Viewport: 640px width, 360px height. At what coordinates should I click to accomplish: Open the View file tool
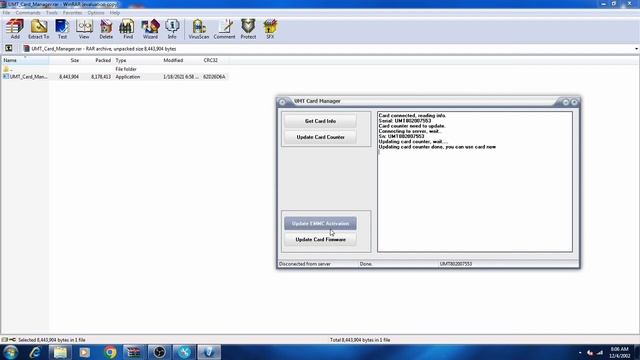84,29
